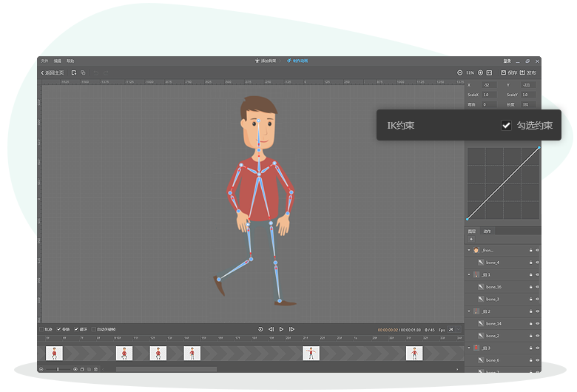
Task: Click the loop replay icon
Action: pyautogui.click(x=260, y=329)
